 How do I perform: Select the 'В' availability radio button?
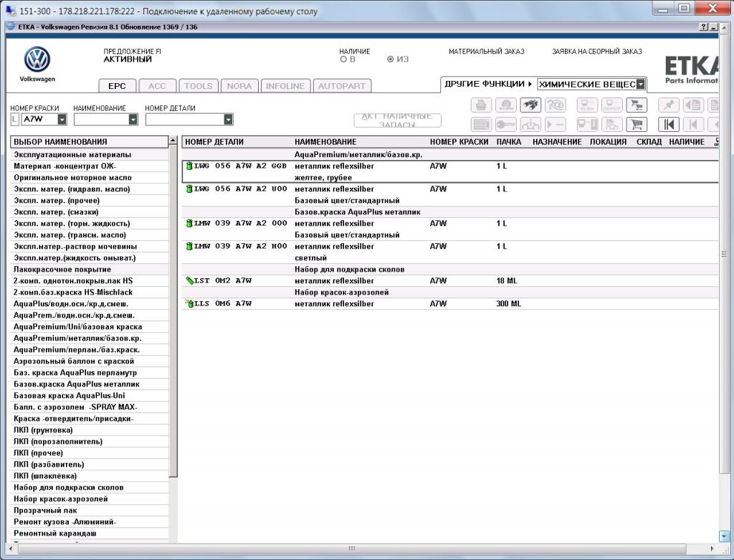point(343,60)
